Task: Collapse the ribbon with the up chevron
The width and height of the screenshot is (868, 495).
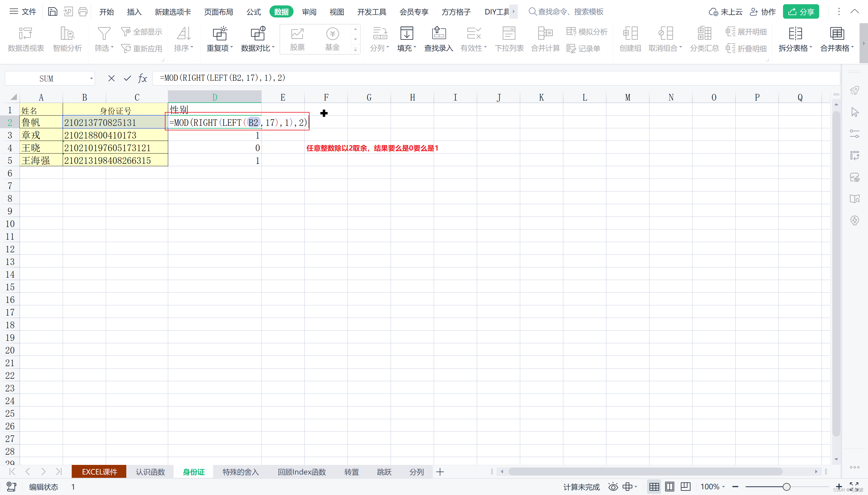Action: pos(854,11)
